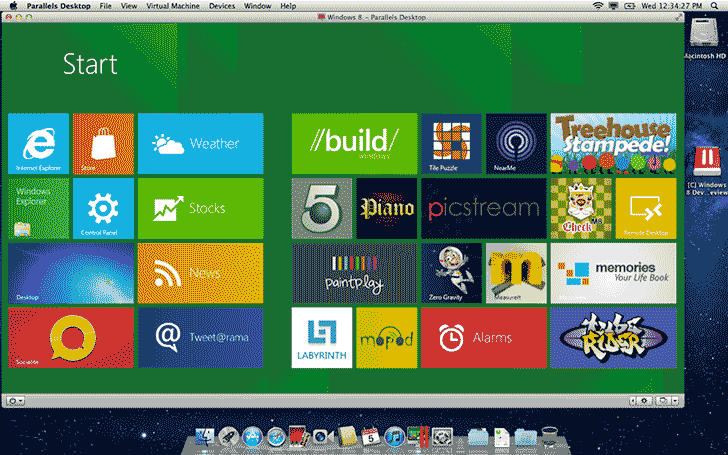Open the picstream tile
The image size is (728, 455).
[x=484, y=208]
